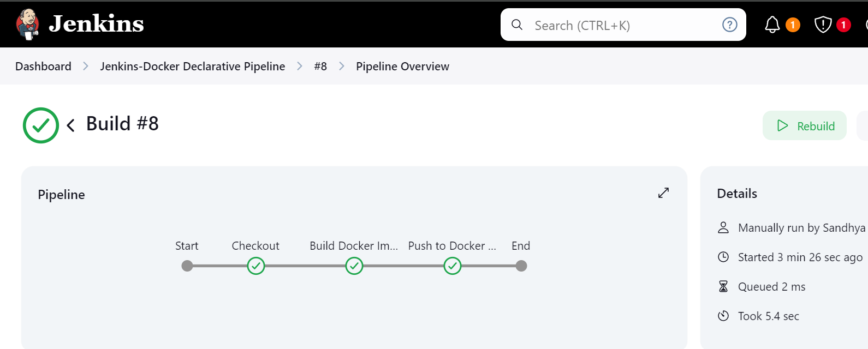Go back using the arrow beside Build #8
868x349 pixels.
point(70,126)
